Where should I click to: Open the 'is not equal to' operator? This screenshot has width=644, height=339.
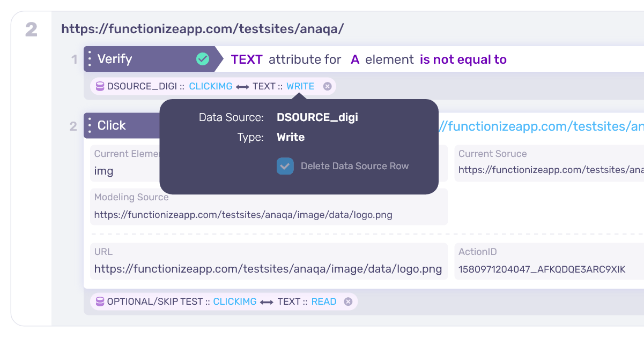pyautogui.click(x=463, y=59)
